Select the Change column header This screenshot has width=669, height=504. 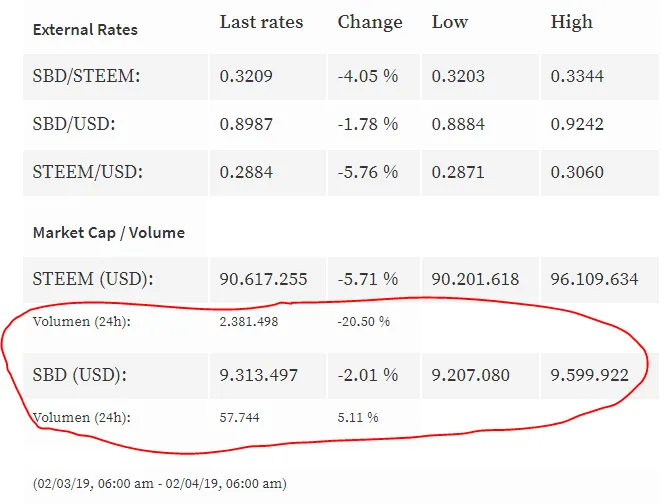[370, 22]
